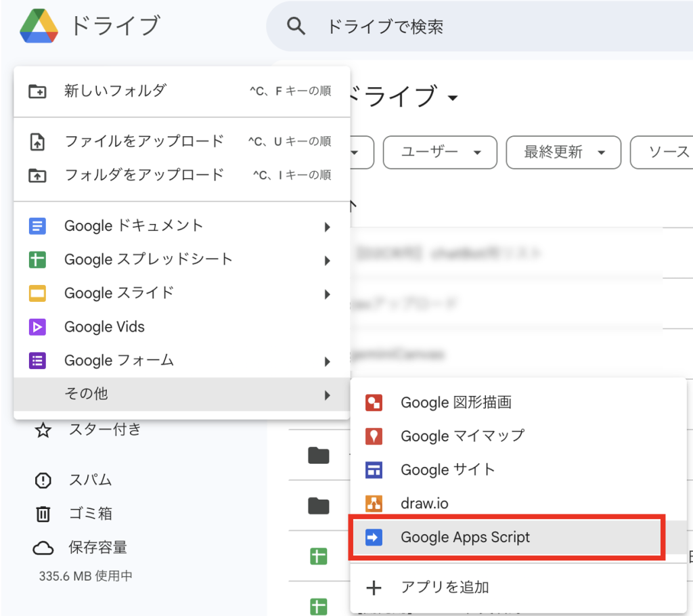Open スパム in the sidebar
The height and width of the screenshot is (616, 693).
click(x=90, y=481)
